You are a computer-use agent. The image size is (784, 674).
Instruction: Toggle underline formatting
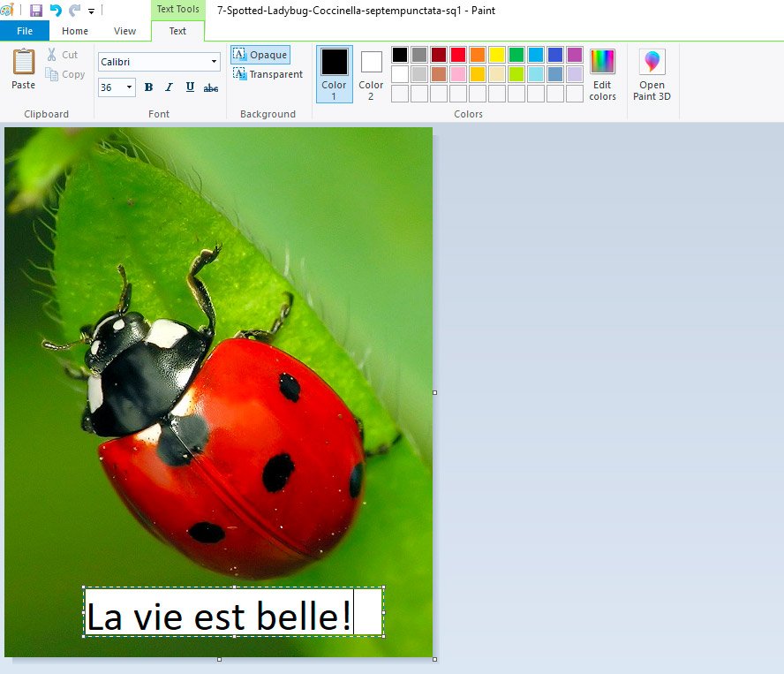(190, 87)
